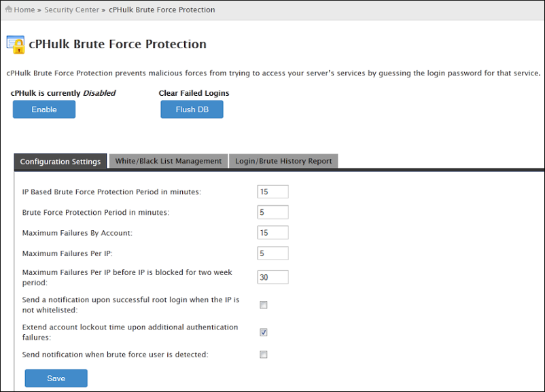Click the cPHulk padlock icon beside the heading
The width and height of the screenshot is (545, 392).
click(16, 44)
